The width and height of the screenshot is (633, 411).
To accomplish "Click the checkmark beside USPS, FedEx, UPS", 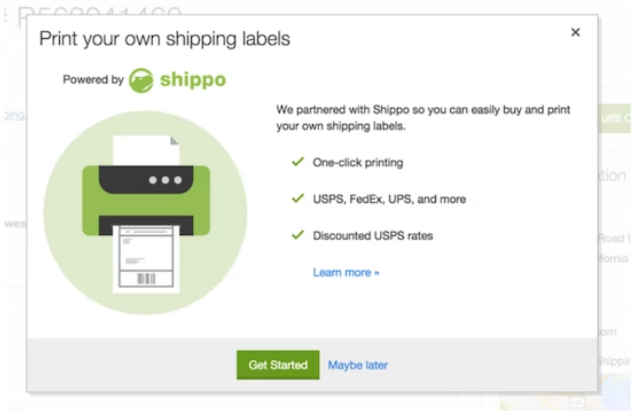I will click(297, 198).
